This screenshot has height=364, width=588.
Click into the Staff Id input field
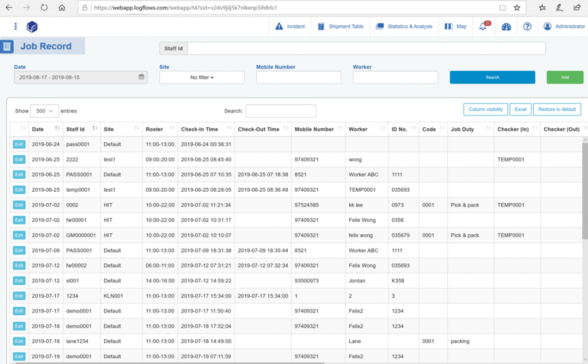[x=366, y=48]
